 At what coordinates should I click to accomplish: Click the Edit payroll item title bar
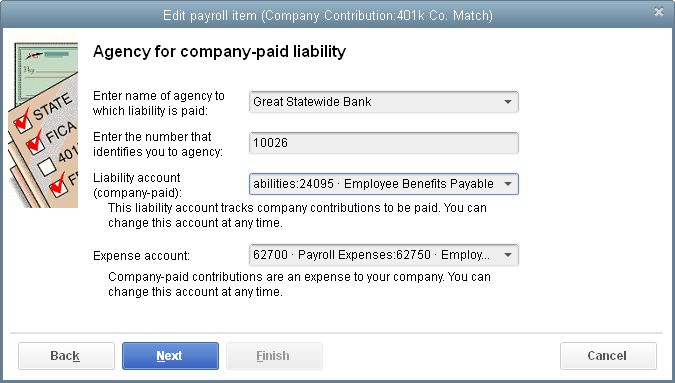pyautogui.click(x=328, y=15)
